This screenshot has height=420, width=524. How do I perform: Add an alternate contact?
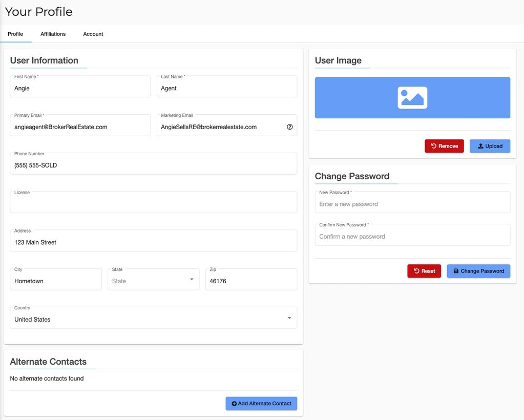(261, 404)
